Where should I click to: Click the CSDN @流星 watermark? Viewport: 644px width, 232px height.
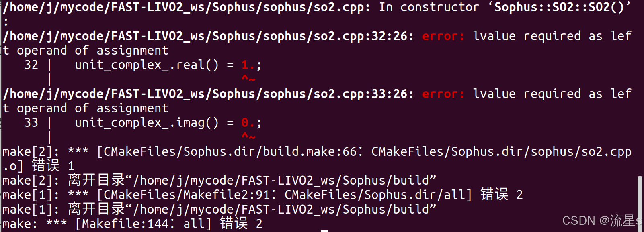[x=602, y=220]
